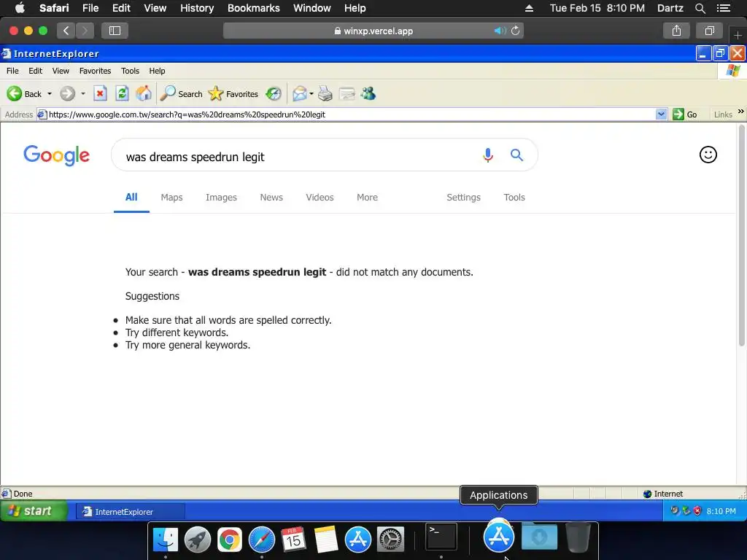Screen dimensions: 747x560
Task: Click InternetExplorer taskbar button
Action: pyautogui.click(x=130, y=511)
